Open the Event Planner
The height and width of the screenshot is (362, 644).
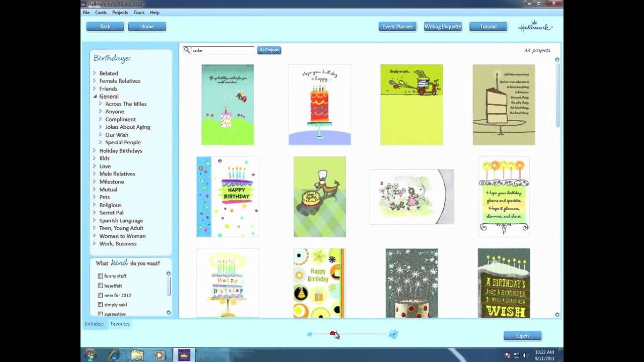pyautogui.click(x=397, y=27)
